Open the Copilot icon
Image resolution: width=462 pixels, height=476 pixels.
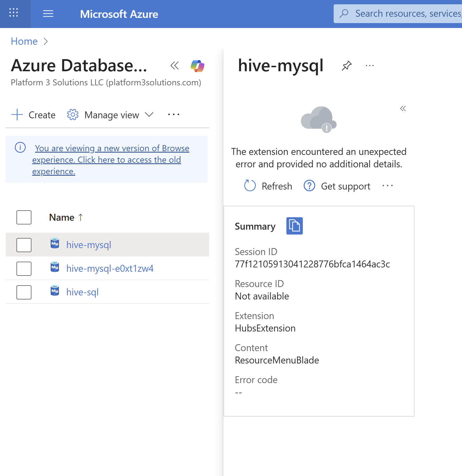(198, 66)
